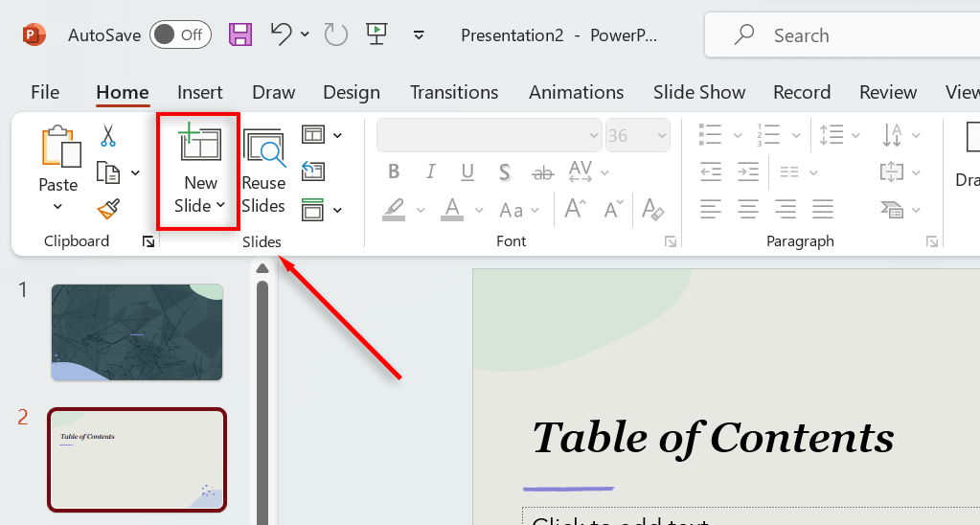Open the Design tab

tap(352, 92)
